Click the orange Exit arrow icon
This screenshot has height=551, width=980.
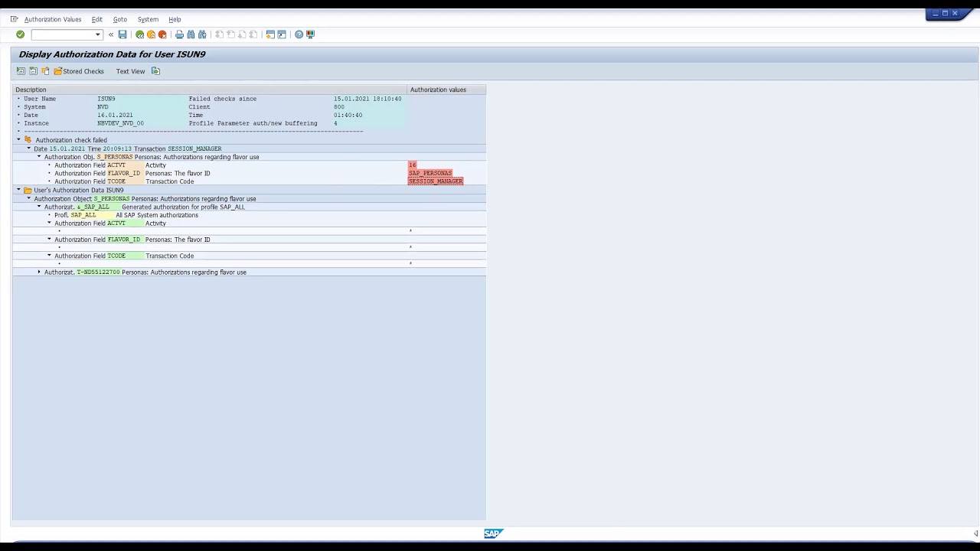click(151, 34)
